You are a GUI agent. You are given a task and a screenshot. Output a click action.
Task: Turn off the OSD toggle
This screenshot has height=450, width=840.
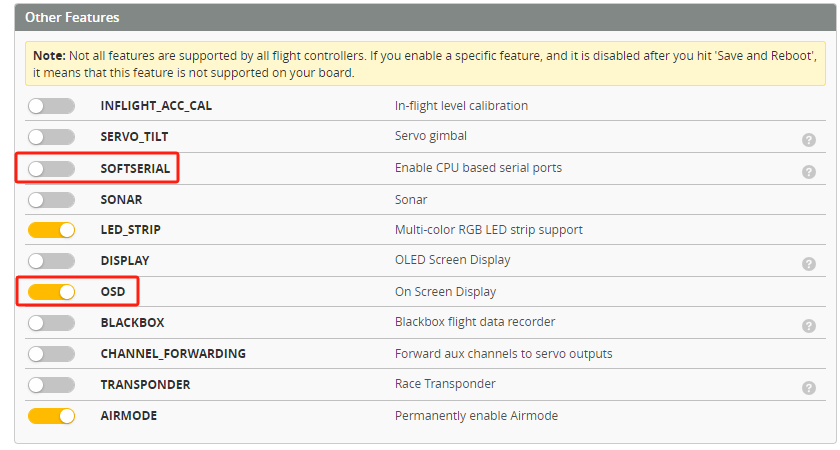(x=51, y=292)
